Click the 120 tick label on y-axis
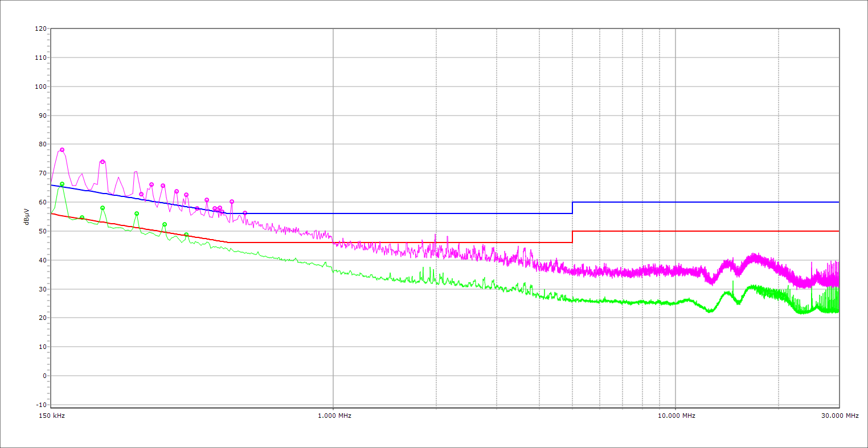 [40, 28]
